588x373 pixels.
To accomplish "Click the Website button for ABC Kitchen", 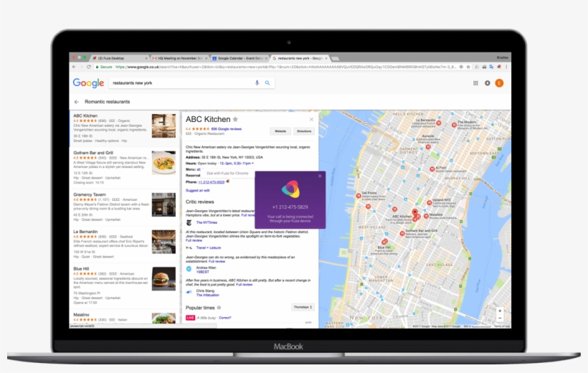I will coord(280,131).
